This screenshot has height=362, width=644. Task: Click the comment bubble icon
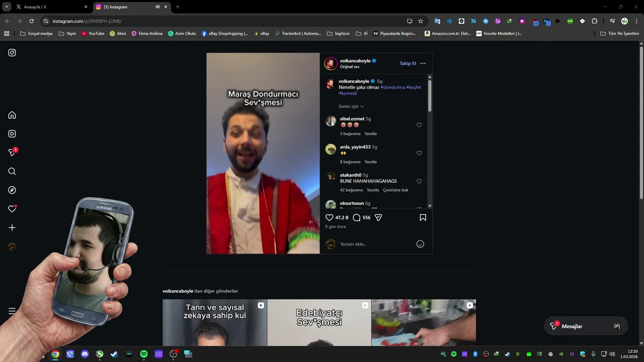coord(357,218)
